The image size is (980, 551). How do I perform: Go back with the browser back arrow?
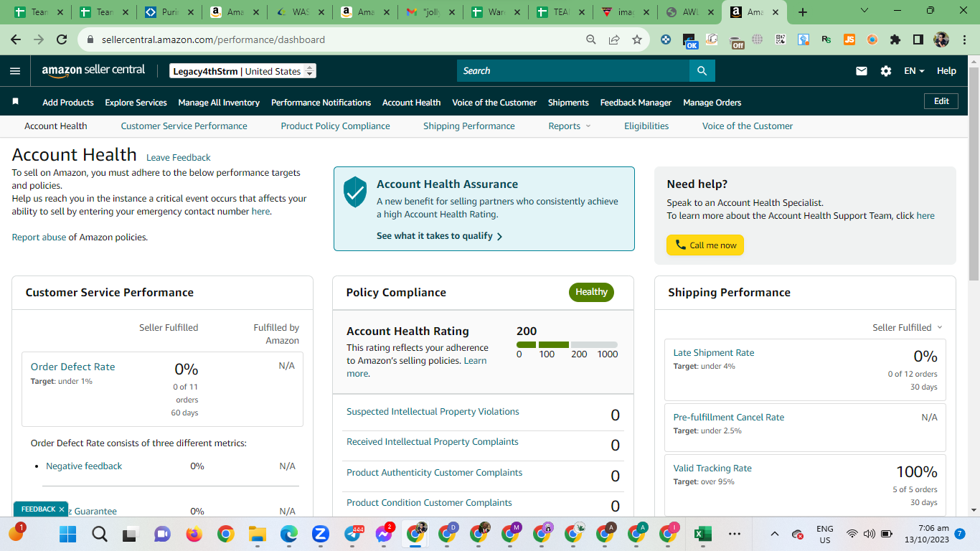pyautogui.click(x=16, y=40)
